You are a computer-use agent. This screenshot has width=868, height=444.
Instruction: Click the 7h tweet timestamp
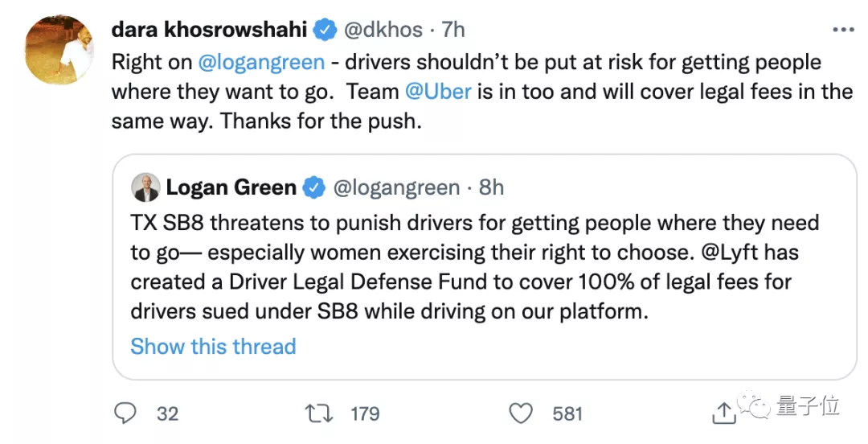[x=453, y=30]
